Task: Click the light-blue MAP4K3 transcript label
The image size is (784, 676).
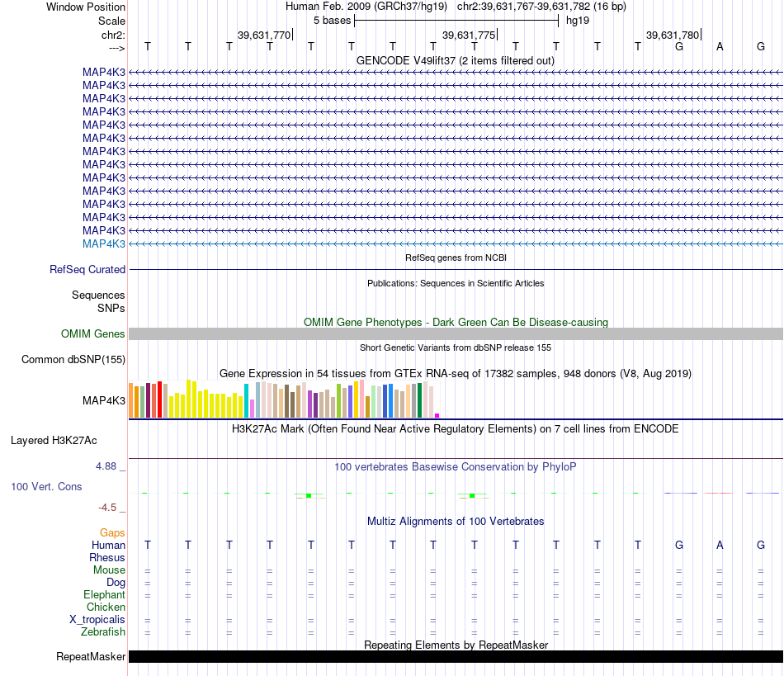Action: click(x=103, y=244)
